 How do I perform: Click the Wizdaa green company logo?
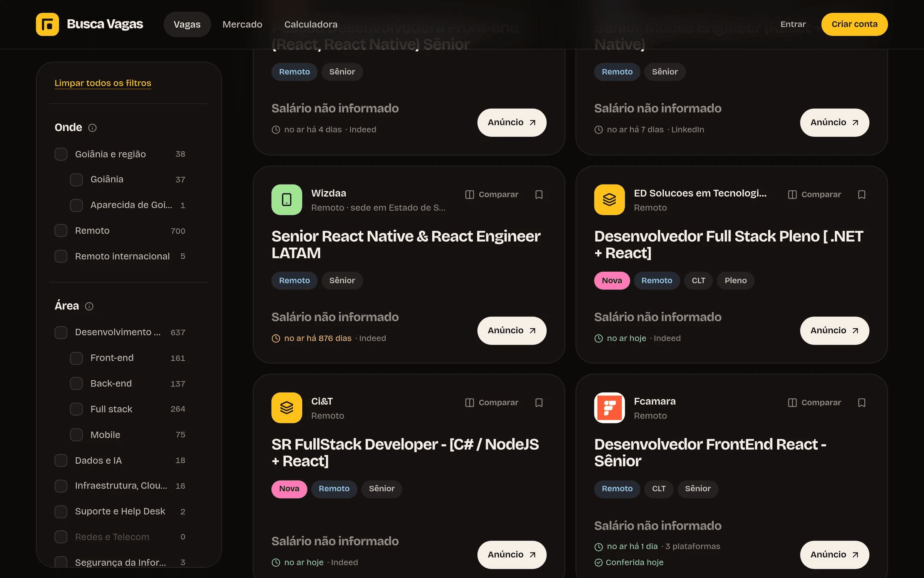(287, 200)
